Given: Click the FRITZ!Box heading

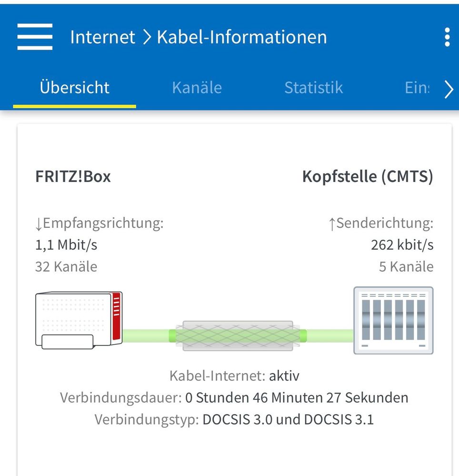Looking at the screenshot, I should click(x=73, y=177).
